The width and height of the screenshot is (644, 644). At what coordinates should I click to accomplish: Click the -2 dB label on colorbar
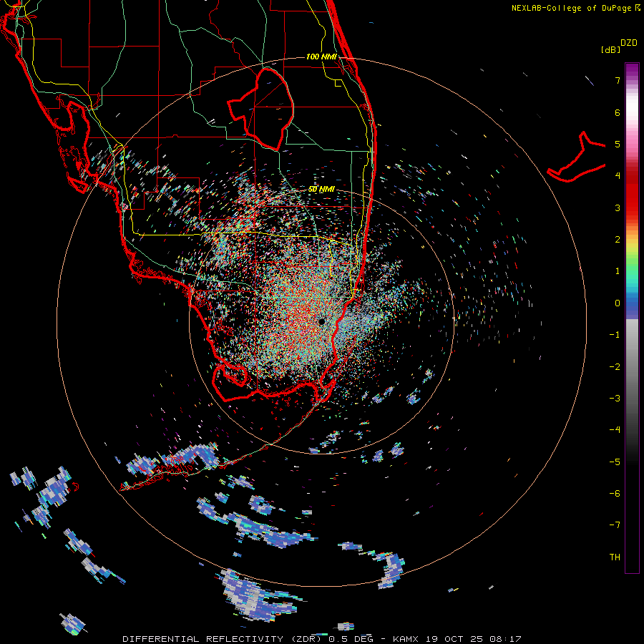tap(615, 366)
